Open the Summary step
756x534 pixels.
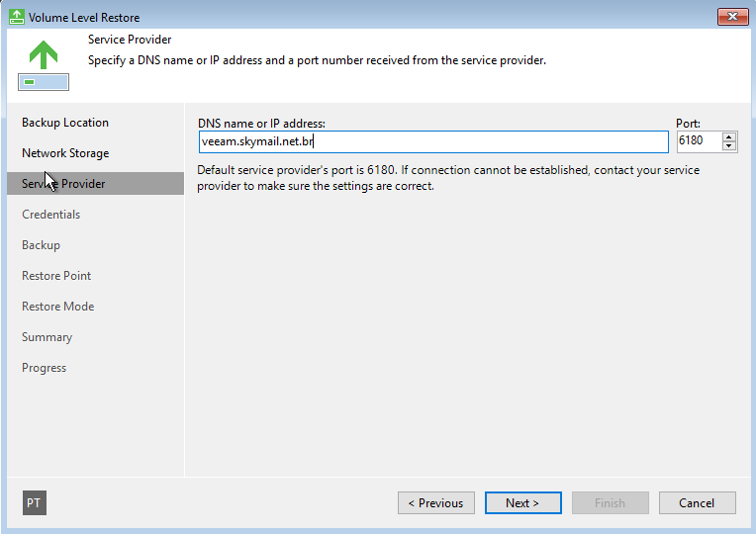[47, 337]
